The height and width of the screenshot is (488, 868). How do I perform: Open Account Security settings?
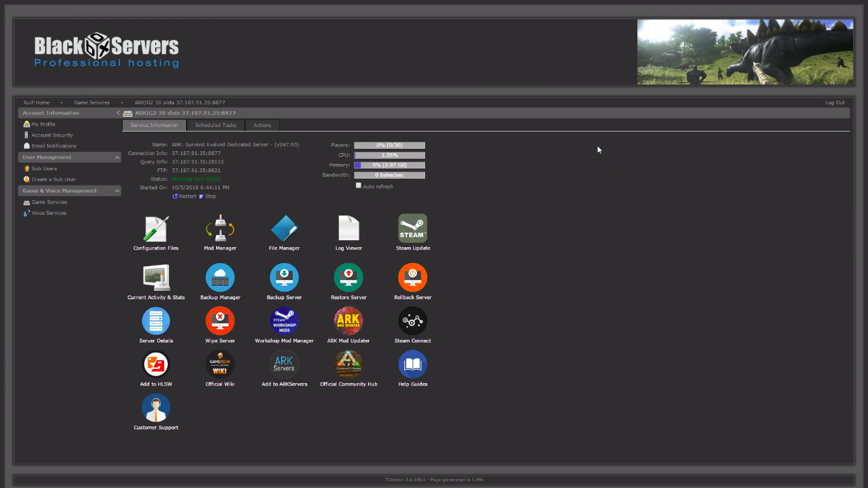pos(52,135)
